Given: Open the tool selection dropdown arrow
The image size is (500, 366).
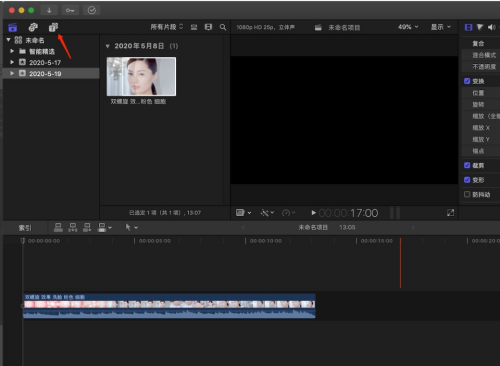Looking at the screenshot, I should 136,228.
